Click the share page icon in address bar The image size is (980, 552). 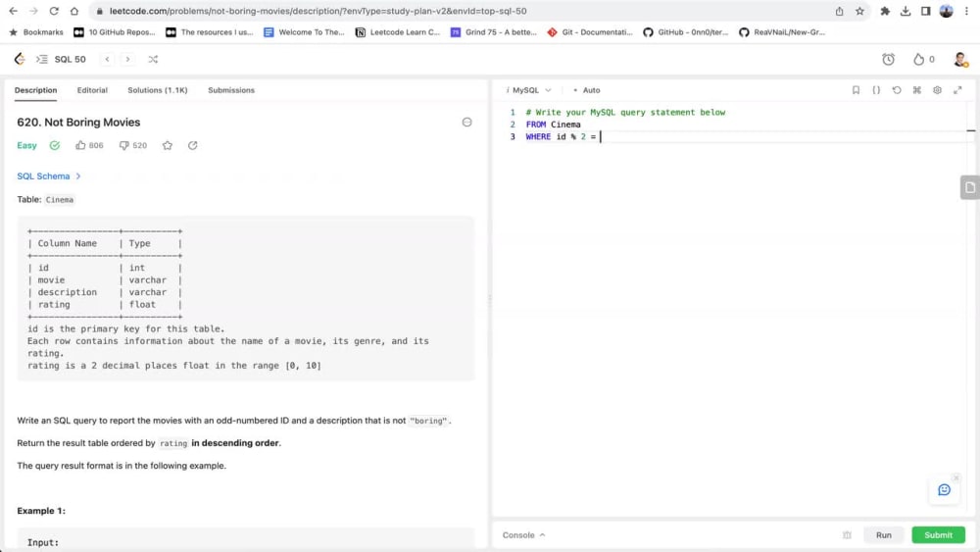click(840, 11)
